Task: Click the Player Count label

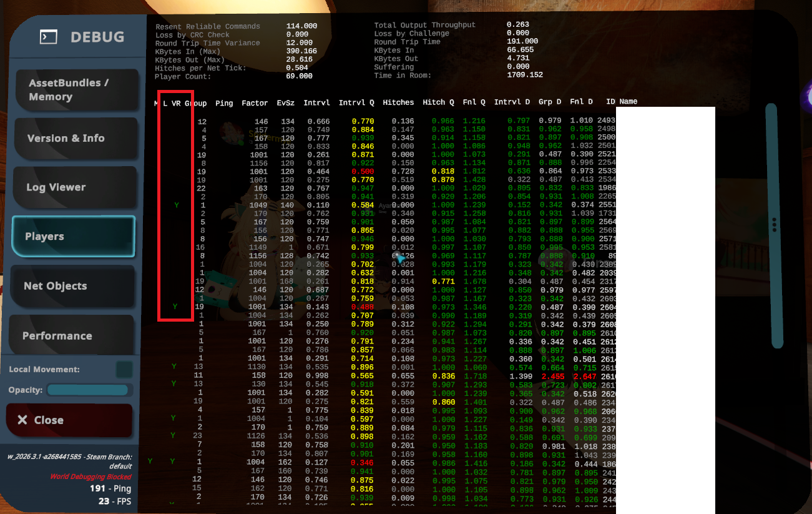Action: click(183, 77)
